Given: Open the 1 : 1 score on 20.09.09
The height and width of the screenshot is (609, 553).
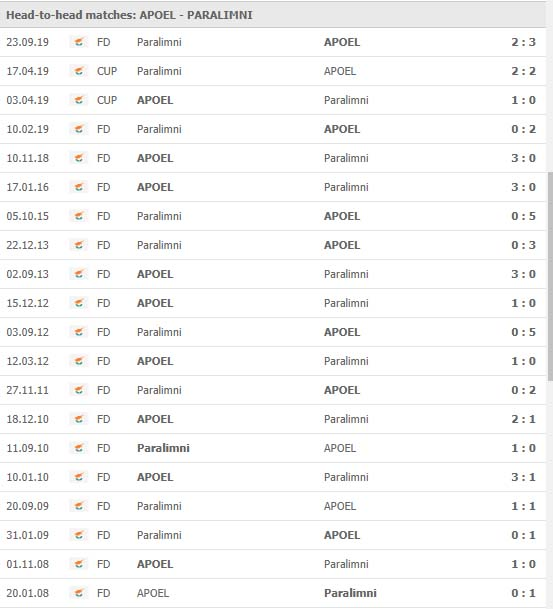Looking at the screenshot, I should pos(523,506).
